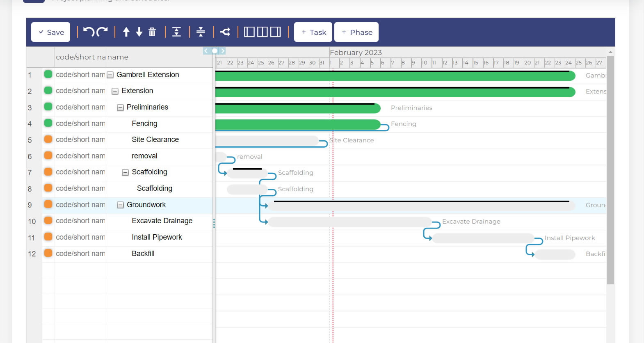Click splitter left arrow
The width and height of the screenshot is (644, 343).
point(206,51)
